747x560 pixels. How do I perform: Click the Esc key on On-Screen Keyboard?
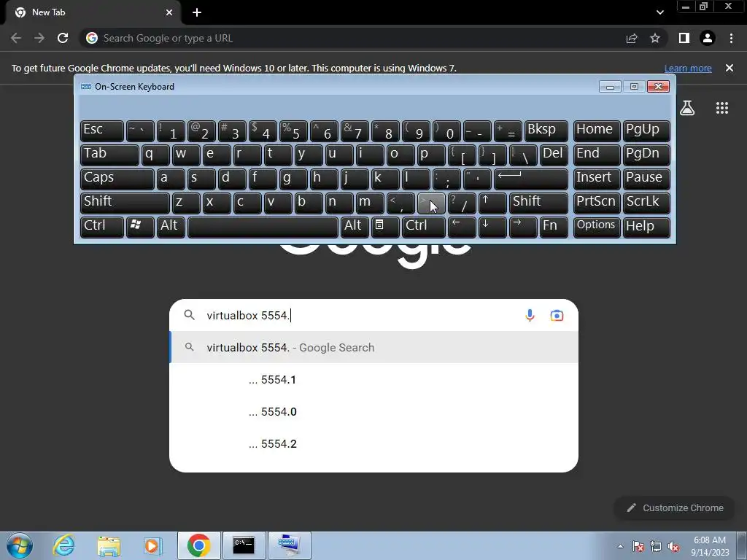pyautogui.click(x=102, y=131)
